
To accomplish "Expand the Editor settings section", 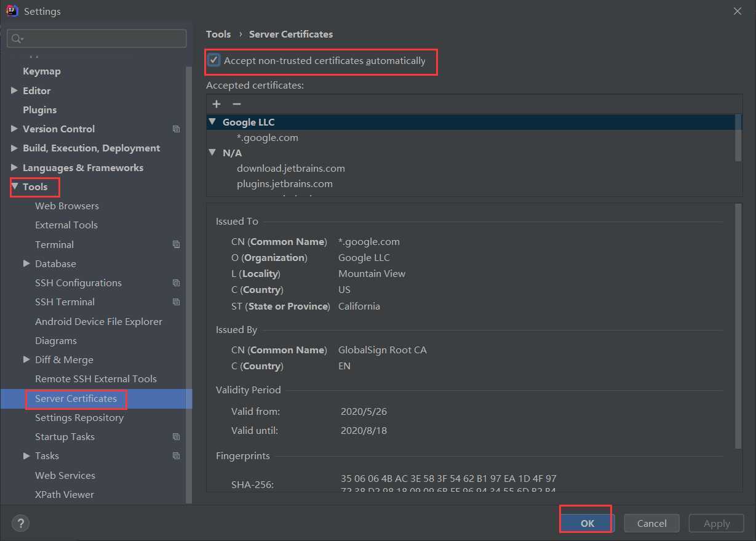I will tap(14, 90).
